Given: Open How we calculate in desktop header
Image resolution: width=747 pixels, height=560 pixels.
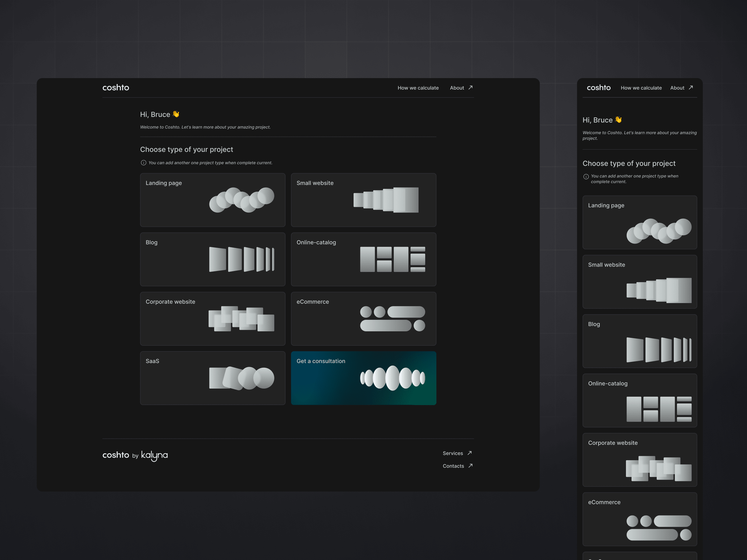Looking at the screenshot, I should 418,88.
